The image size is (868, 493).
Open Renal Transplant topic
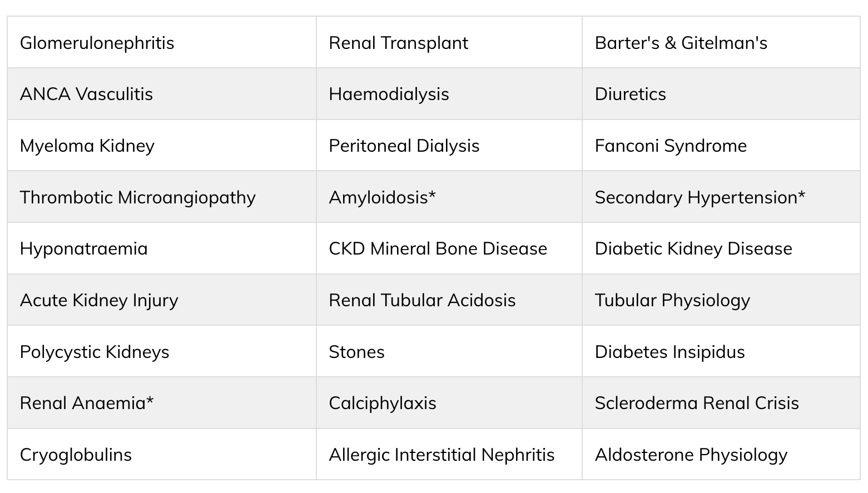click(398, 43)
